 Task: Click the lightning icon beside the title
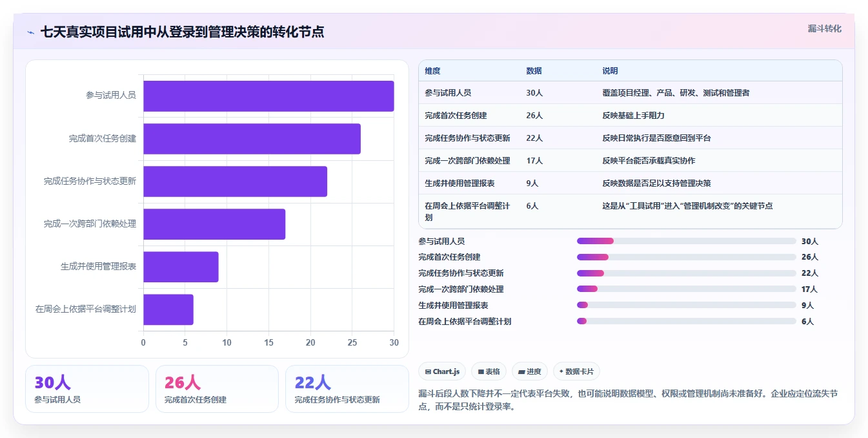tap(31, 32)
